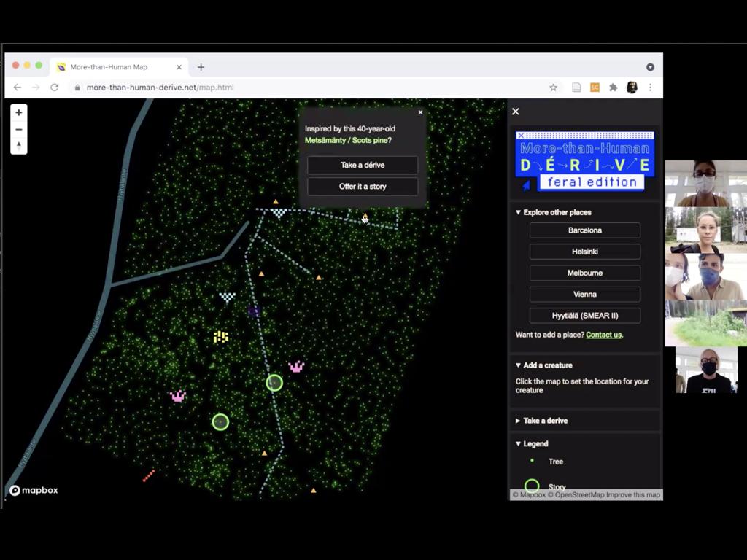Click the orange SC extension icon
The height and width of the screenshot is (560, 747).
(x=595, y=87)
